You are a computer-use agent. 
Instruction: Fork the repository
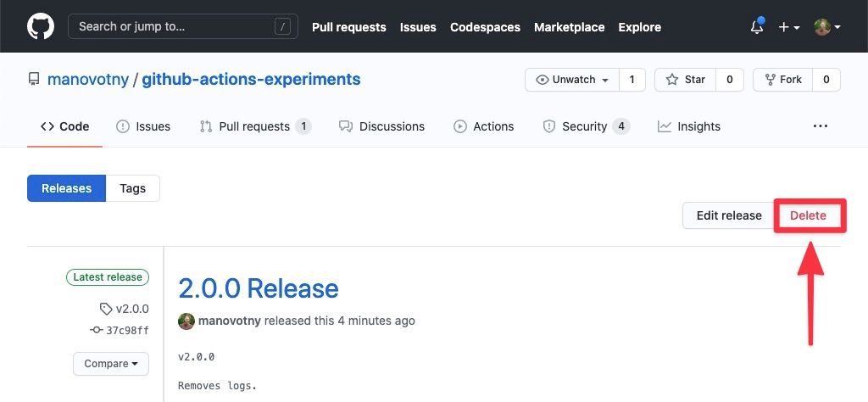pos(782,80)
